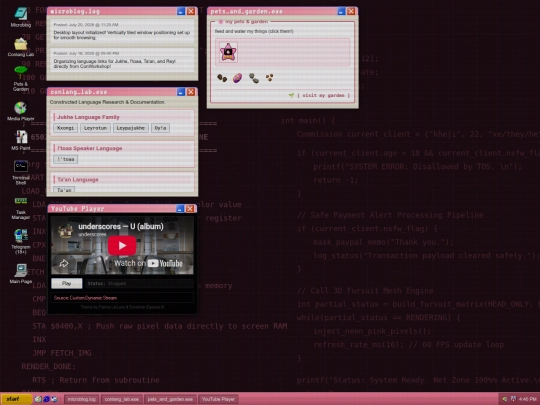Start video with red YouTube play button
This screenshot has height=405, width=540.
coord(122,246)
